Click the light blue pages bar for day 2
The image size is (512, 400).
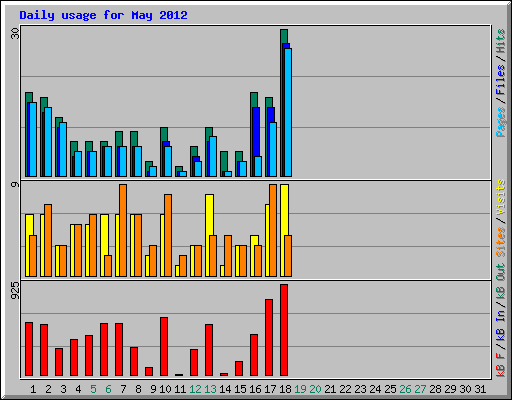[x=48, y=142]
